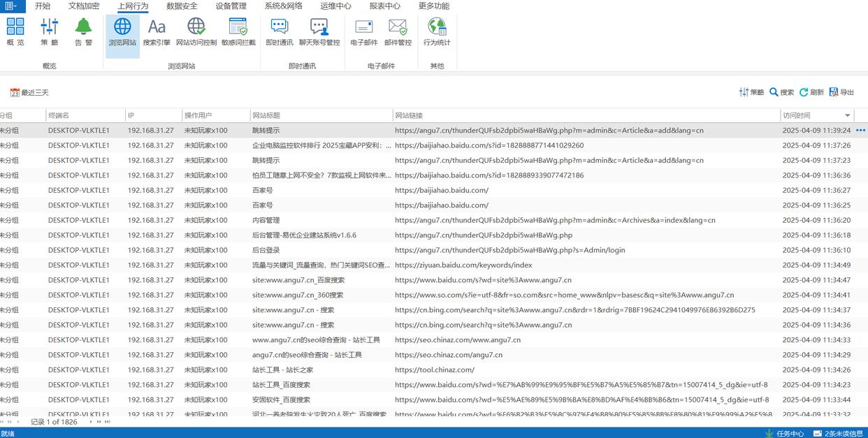
Task: Open 网站访问控制 website access control
Action: (196, 32)
